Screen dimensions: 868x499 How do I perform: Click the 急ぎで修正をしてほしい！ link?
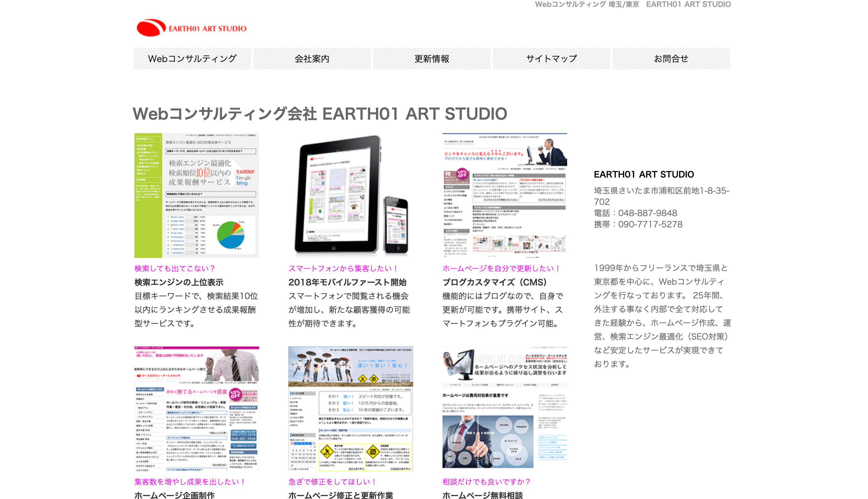[333, 482]
